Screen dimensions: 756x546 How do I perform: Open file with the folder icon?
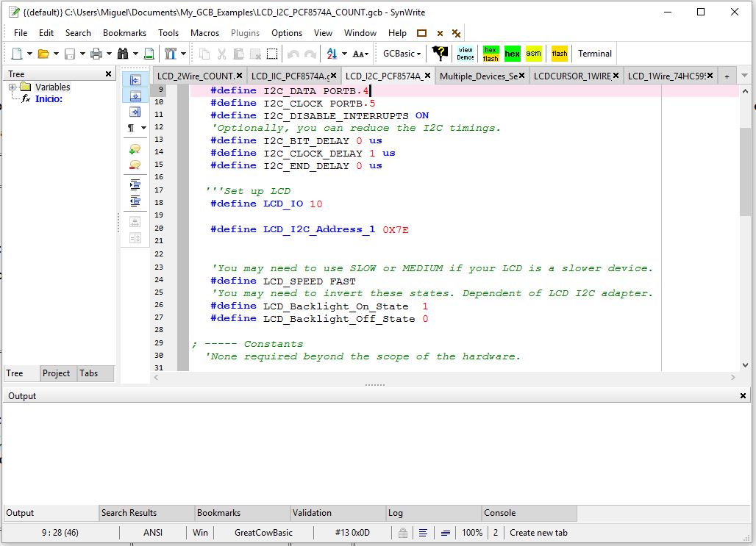[43, 54]
